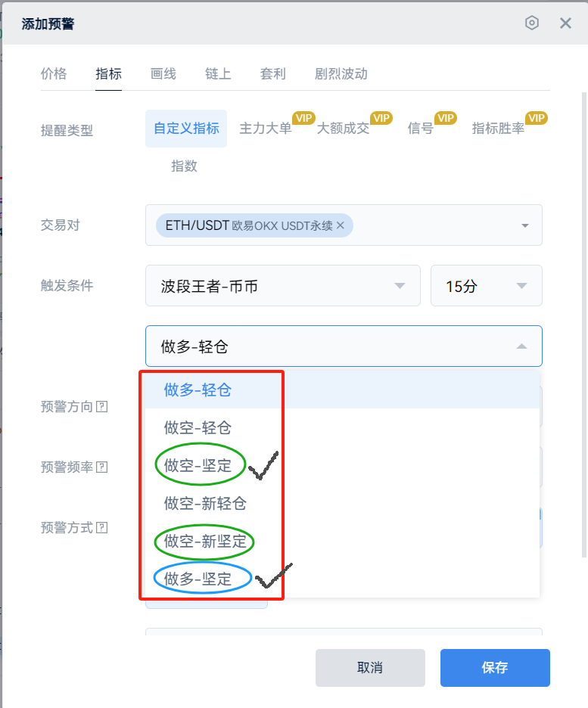Click help icon beside 预警方向

[x=102, y=406]
